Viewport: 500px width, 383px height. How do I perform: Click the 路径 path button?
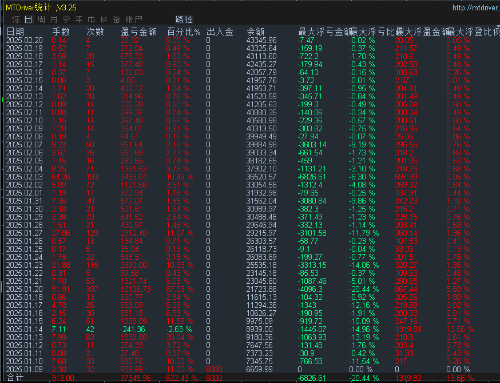point(184,19)
